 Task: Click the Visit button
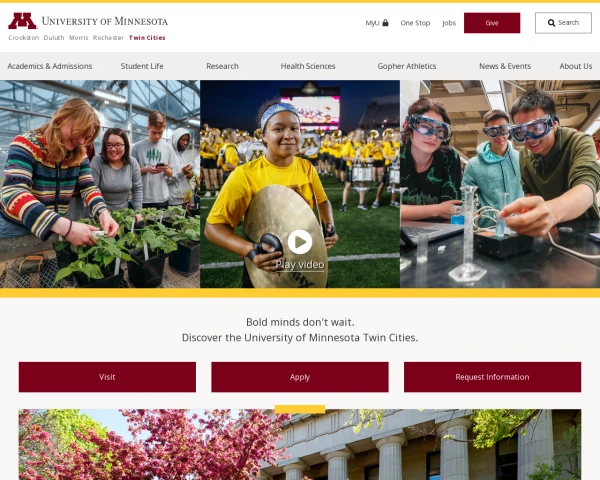(x=107, y=377)
